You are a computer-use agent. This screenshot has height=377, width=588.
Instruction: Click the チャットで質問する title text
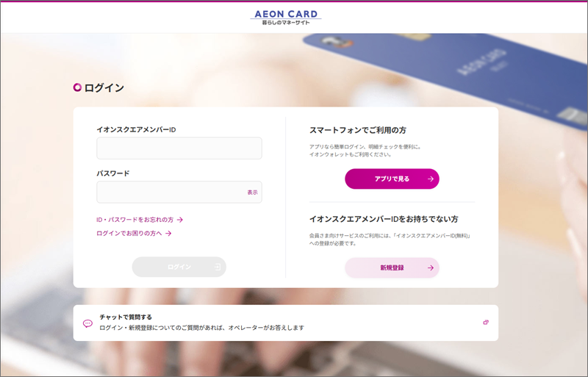tap(126, 317)
